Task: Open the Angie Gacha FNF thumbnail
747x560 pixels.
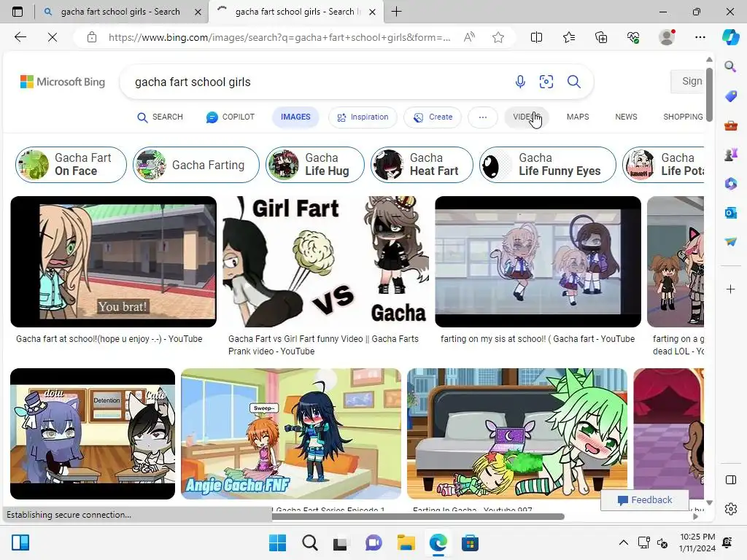Action: point(291,434)
